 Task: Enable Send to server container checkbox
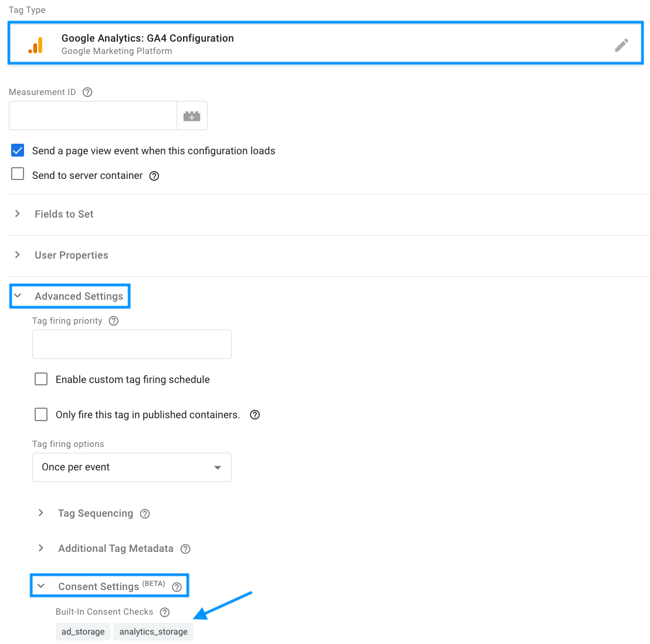coord(18,174)
